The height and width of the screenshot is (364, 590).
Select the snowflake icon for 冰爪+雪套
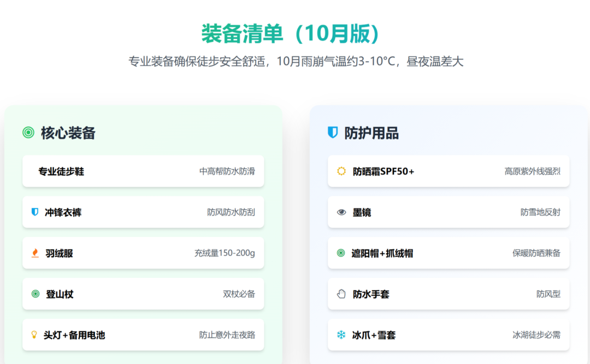click(341, 335)
